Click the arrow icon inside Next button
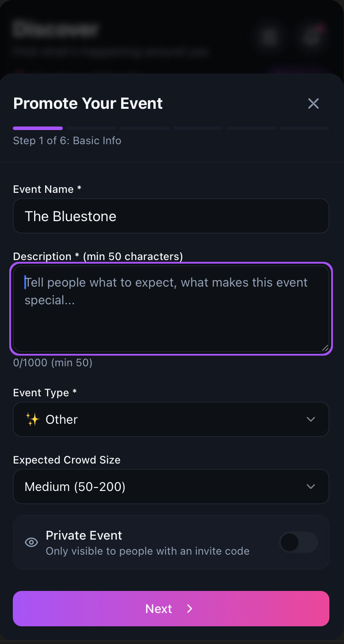This screenshot has width=344, height=644. coord(190,609)
